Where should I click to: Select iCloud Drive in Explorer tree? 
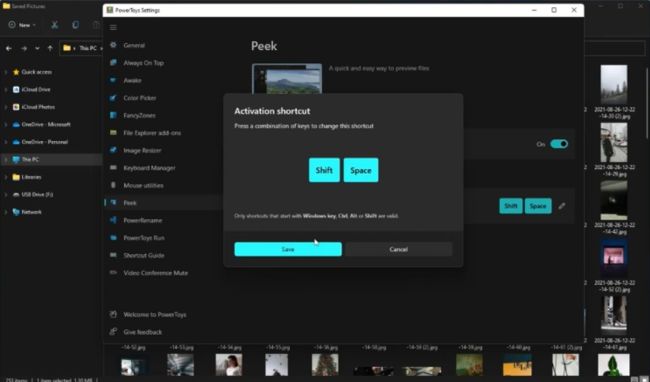coord(36,89)
